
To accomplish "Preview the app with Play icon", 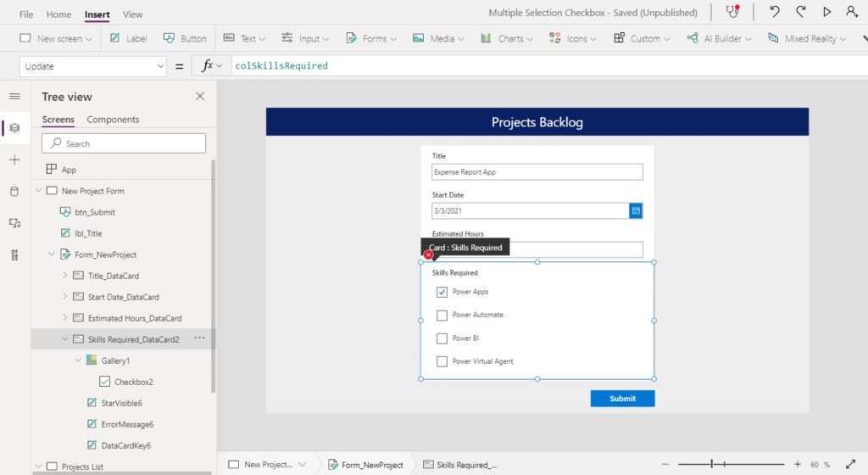I will pos(826,12).
